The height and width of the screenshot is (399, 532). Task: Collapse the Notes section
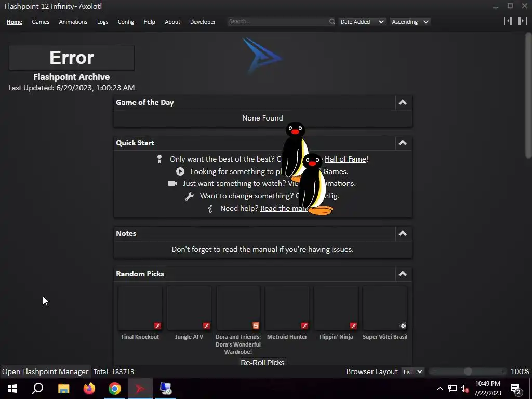pyautogui.click(x=403, y=233)
